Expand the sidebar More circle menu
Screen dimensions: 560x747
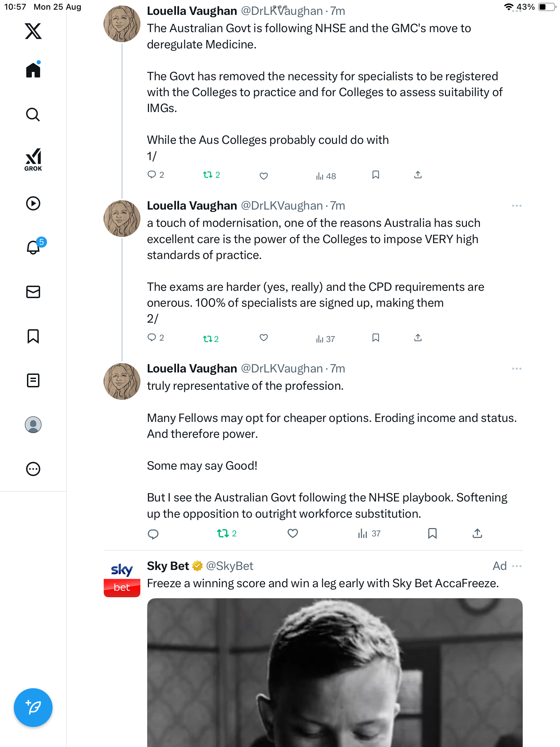(33, 469)
